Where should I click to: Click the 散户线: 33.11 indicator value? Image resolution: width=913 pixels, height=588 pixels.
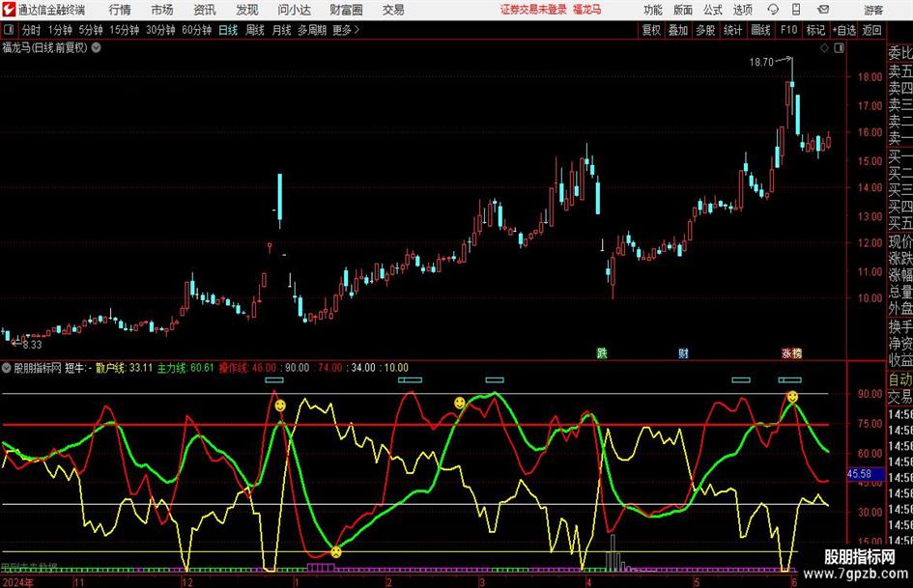(x=124, y=368)
